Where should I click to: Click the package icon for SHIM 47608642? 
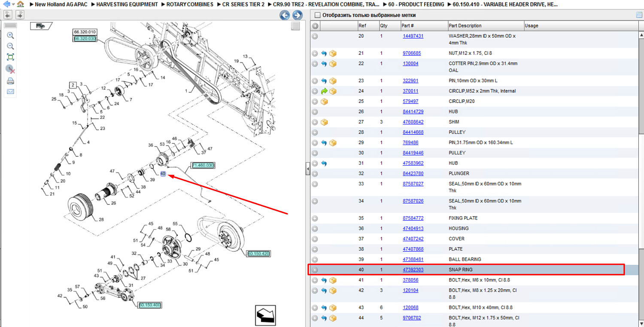pyautogui.click(x=324, y=122)
